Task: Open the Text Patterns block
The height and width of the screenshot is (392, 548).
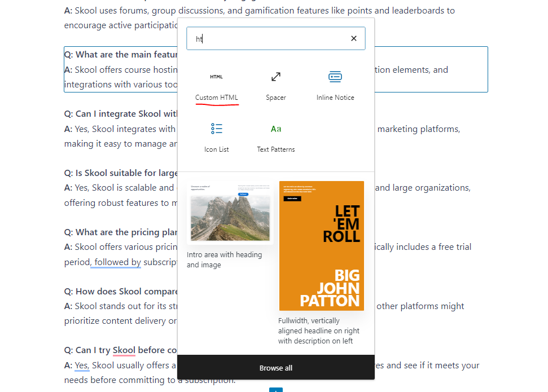Action: click(x=276, y=138)
